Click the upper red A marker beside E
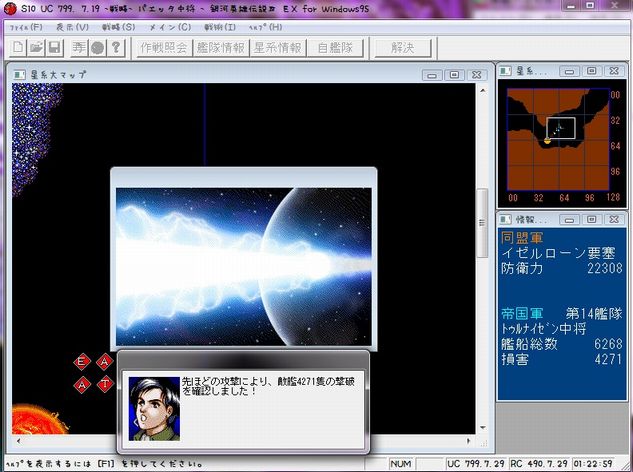 coord(105,361)
